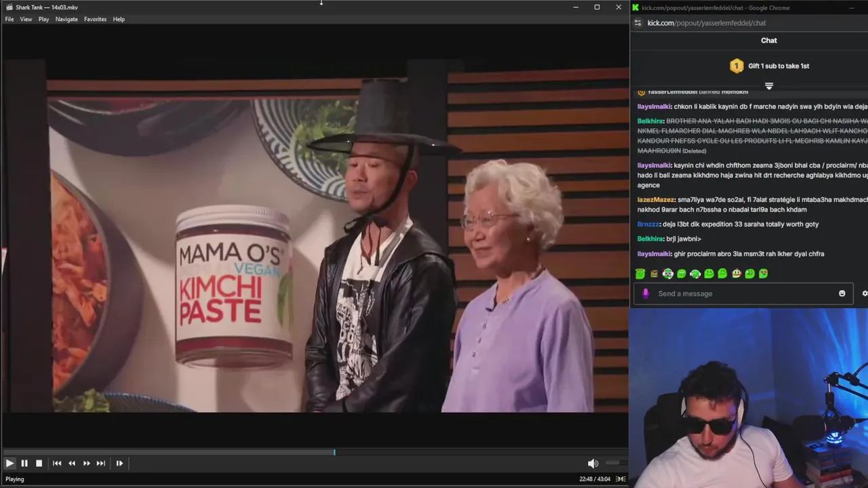
Task: Open chat settings gear icon
Action: 865,293
